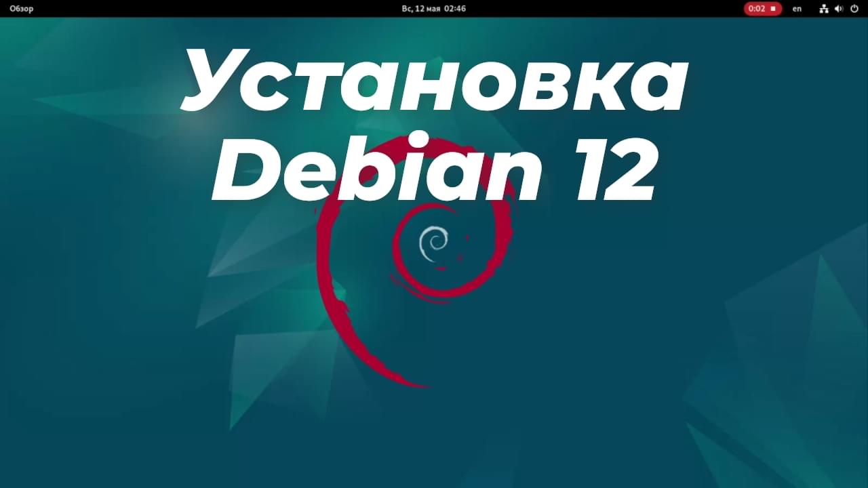Stop the screen recording at 0:02
The image size is (868, 488).
point(762,9)
